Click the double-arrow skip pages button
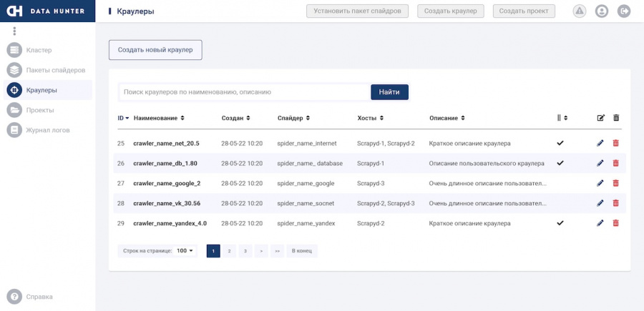 click(277, 251)
